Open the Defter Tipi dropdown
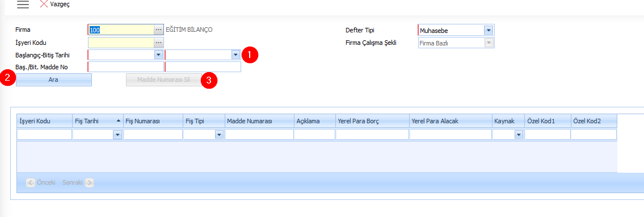 coord(489,30)
